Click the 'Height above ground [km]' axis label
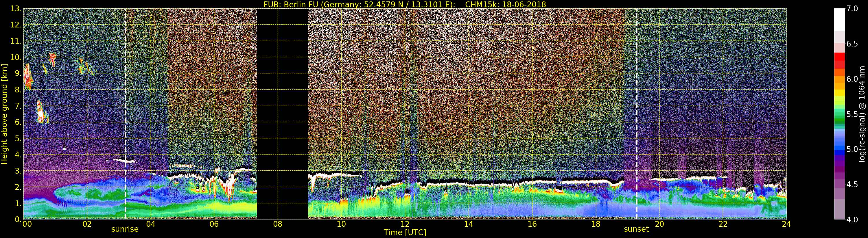Image resolution: width=868 pixels, height=238 pixels. point(4,114)
